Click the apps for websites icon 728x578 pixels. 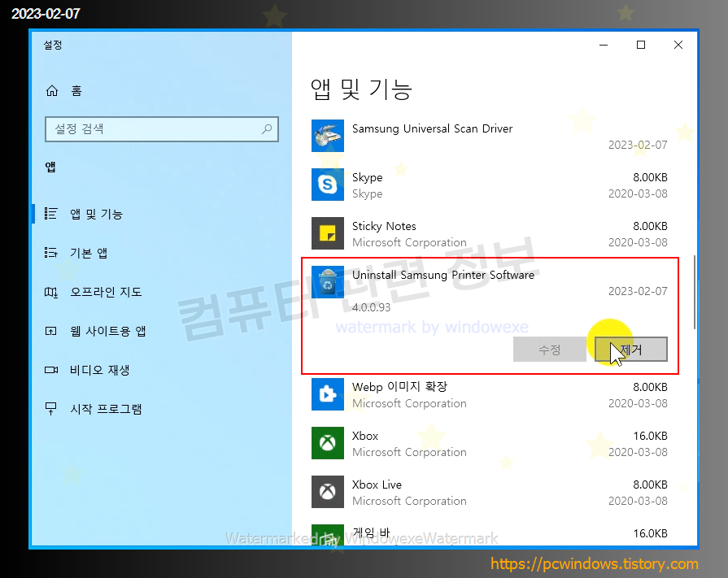[50, 331]
